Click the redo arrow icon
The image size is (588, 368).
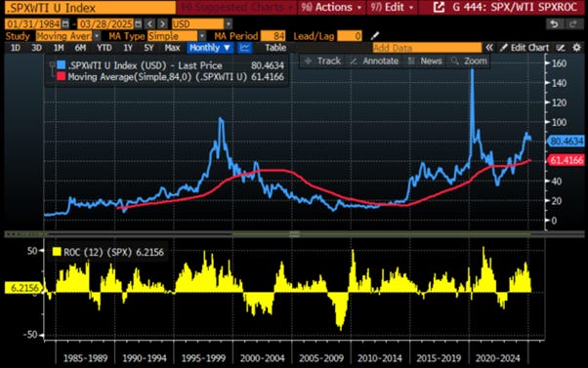point(573,24)
